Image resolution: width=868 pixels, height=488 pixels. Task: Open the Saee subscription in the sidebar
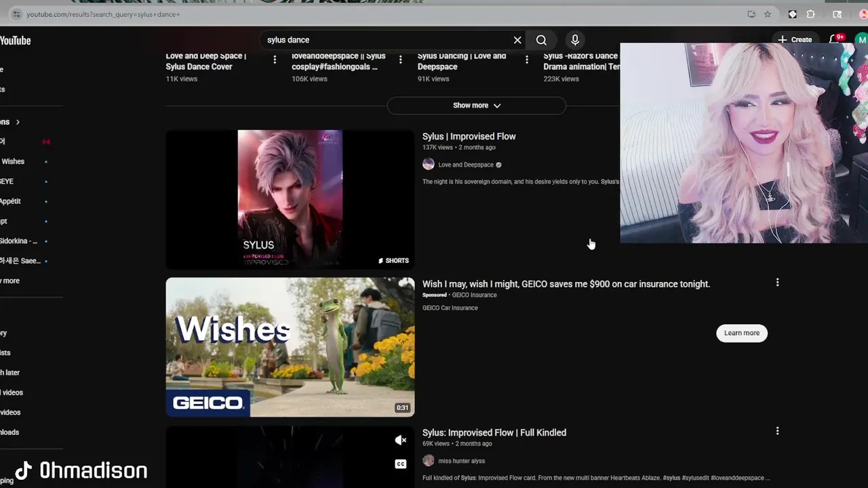(x=20, y=261)
